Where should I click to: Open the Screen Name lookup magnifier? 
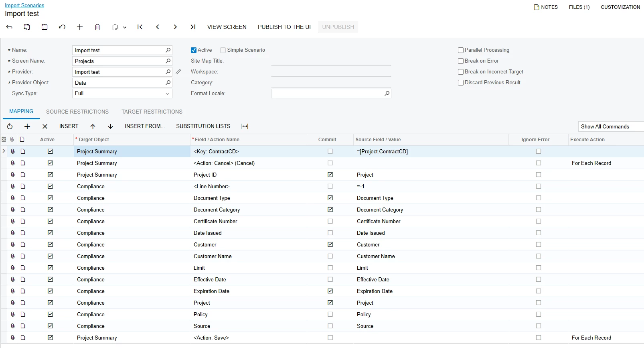coord(168,61)
